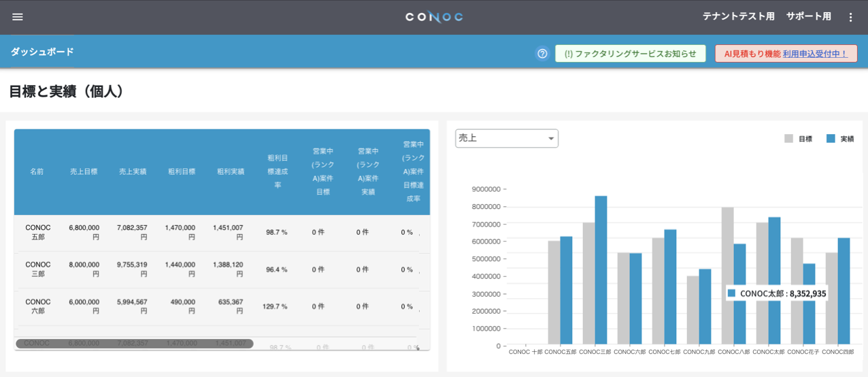Image resolution: width=868 pixels, height=377 pixels.
Task: Open the ファクタリングサービスお知らせ notice
Action: coord(630,54)
